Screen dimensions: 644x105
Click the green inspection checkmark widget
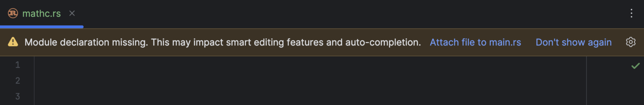click(x=635, y=66)
